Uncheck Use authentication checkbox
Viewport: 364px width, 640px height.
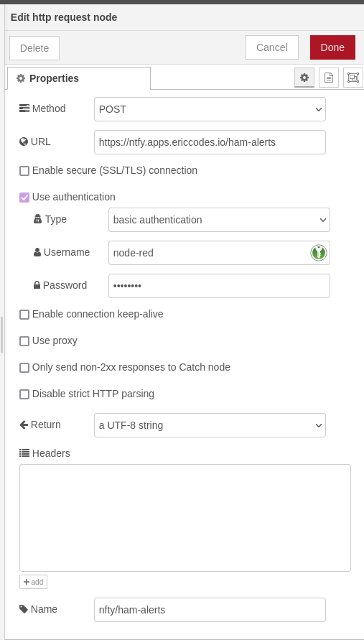[24, 197]
